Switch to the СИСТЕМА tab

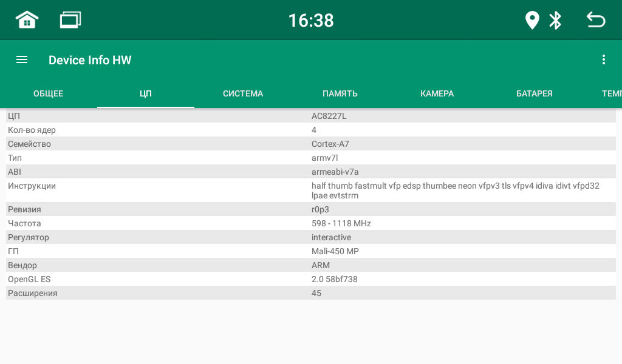pos(243,93)
